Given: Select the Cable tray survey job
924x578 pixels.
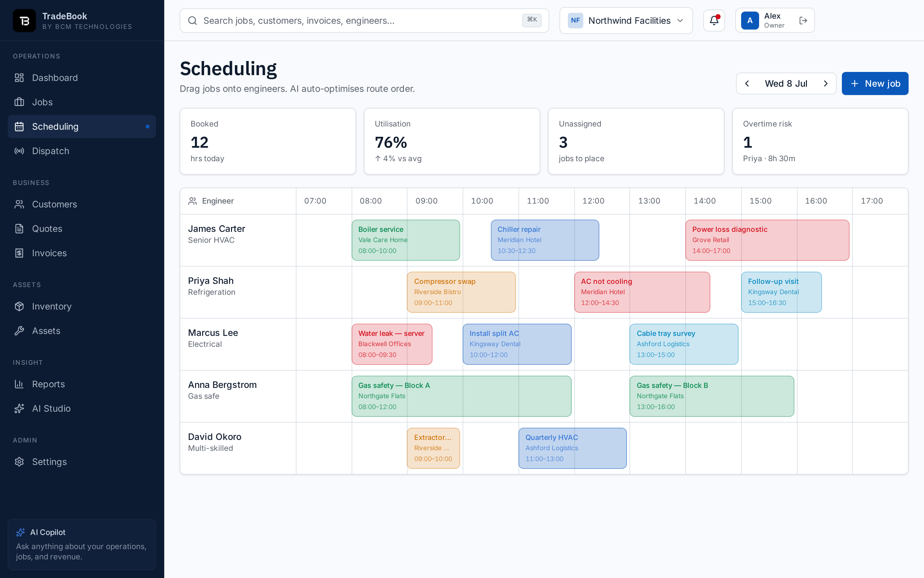Looking at the screenshot, I should pyautogui.click(x=684, y=344).
